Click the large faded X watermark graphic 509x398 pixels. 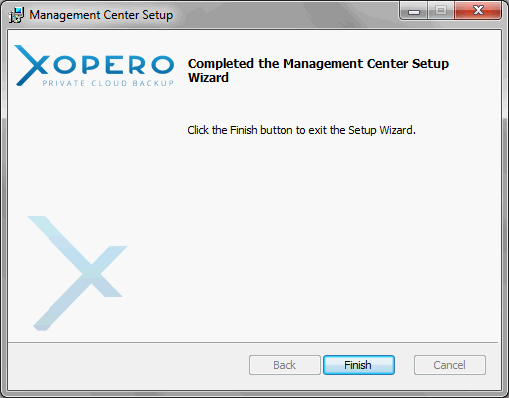77,273
